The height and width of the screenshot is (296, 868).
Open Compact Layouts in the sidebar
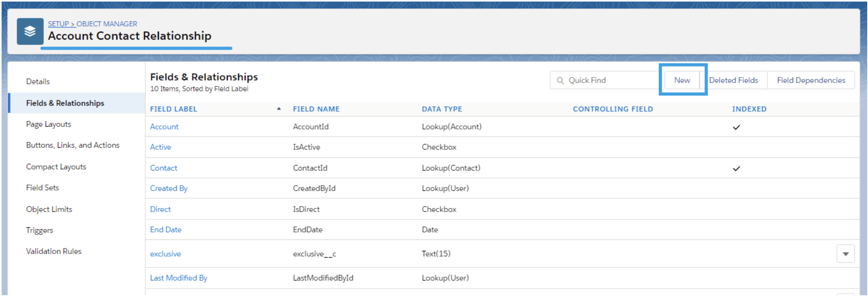pos(56,167)
